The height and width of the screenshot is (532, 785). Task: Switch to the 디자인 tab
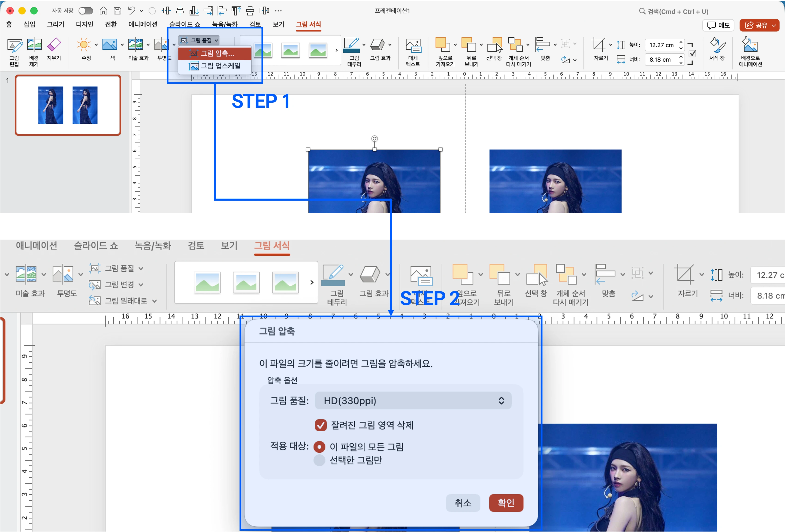pos(85,24)
